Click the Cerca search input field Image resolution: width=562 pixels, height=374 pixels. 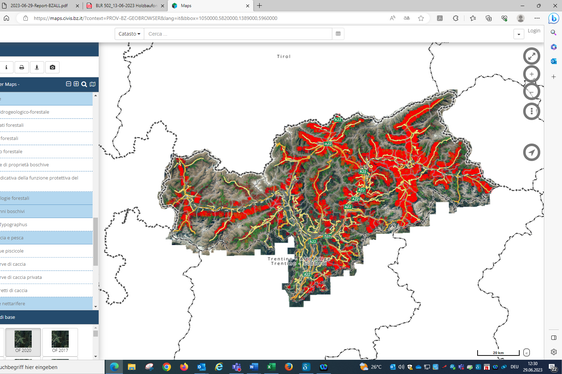pos(238,34)
